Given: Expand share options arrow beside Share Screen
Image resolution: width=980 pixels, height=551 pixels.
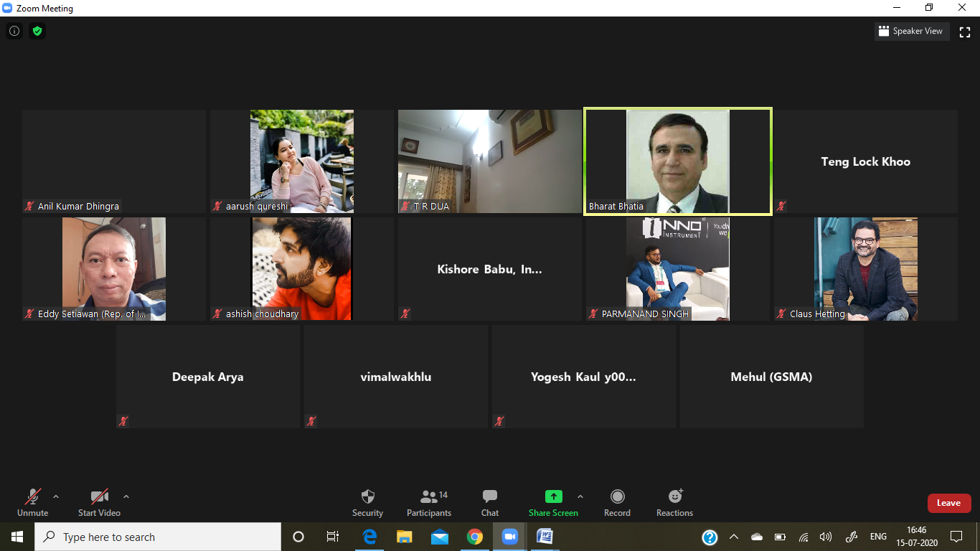Looking at the screenshot, I should coord(580,496).
